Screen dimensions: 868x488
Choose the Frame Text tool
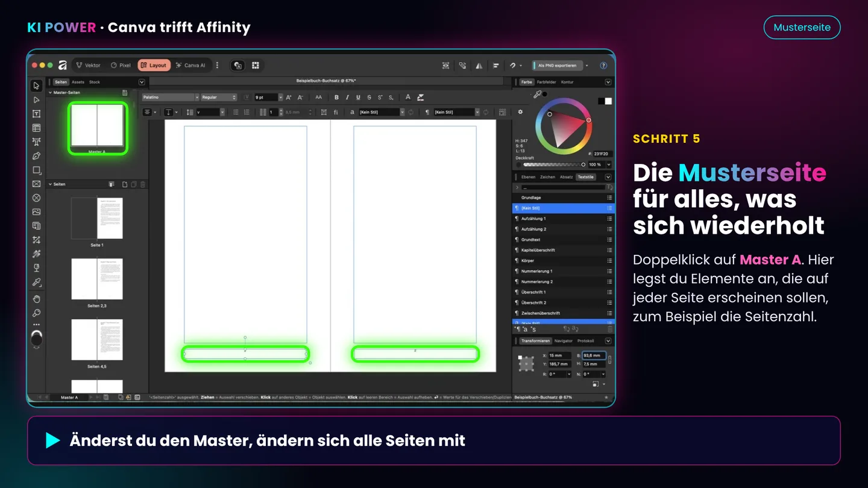click(x=36, y=114)
